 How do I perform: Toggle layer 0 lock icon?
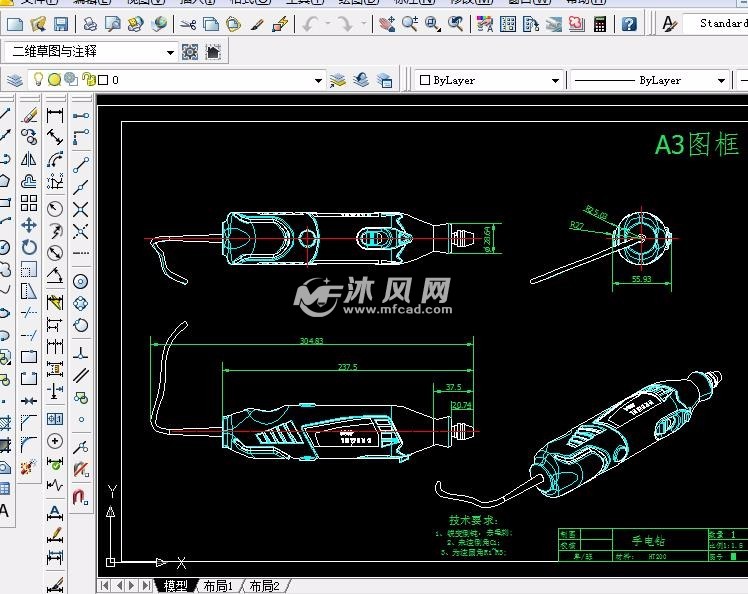pos(87,80)
